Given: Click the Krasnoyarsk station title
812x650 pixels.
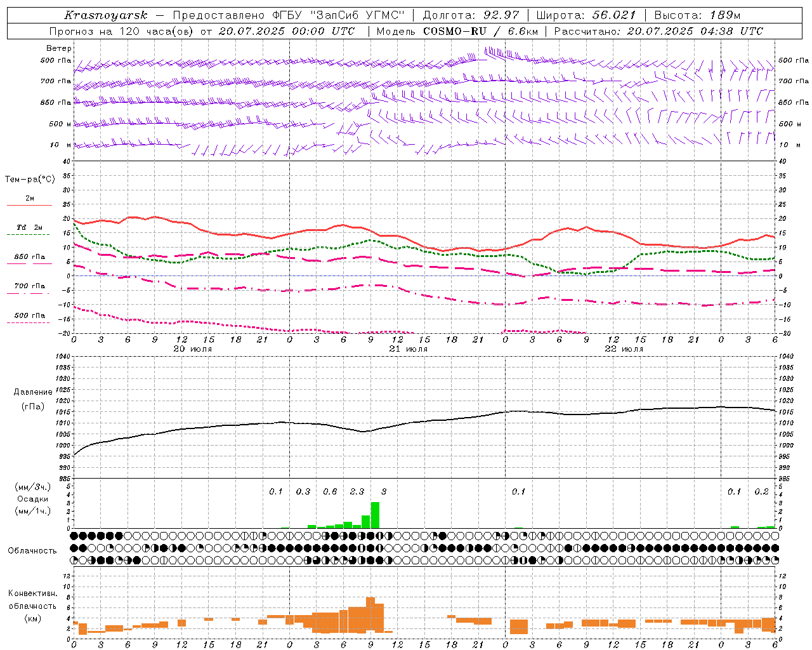Looking at the screenshot, I should 105,15.
